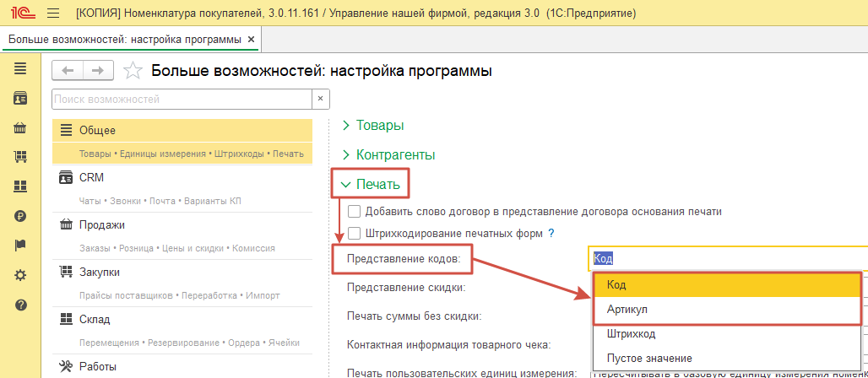Expand the 'Контрагенты' group
The image size is (868, 378).
(x=388, y=154)
